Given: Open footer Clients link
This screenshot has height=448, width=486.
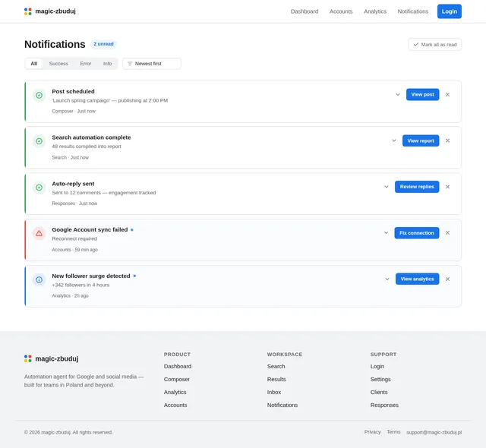Looking at the screenshot, I should 379,393.
